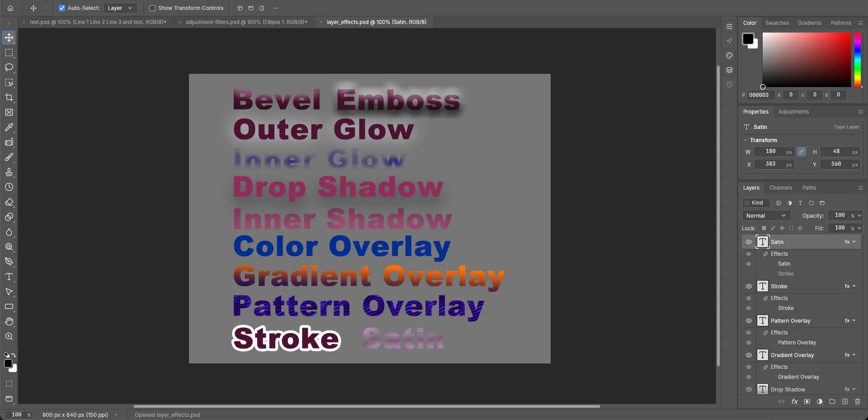Toggle the Auto-Select checkbox

[62, 8]
